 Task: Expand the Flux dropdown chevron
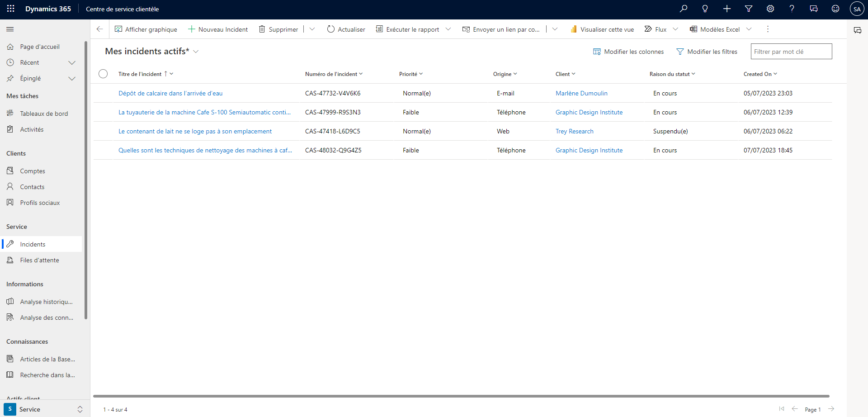[675, 29]
